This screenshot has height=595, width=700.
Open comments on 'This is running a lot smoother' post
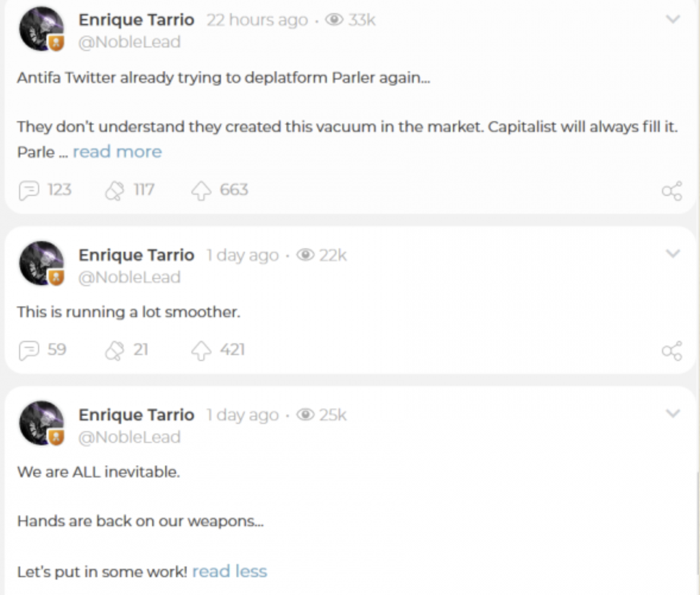[29, 350]
